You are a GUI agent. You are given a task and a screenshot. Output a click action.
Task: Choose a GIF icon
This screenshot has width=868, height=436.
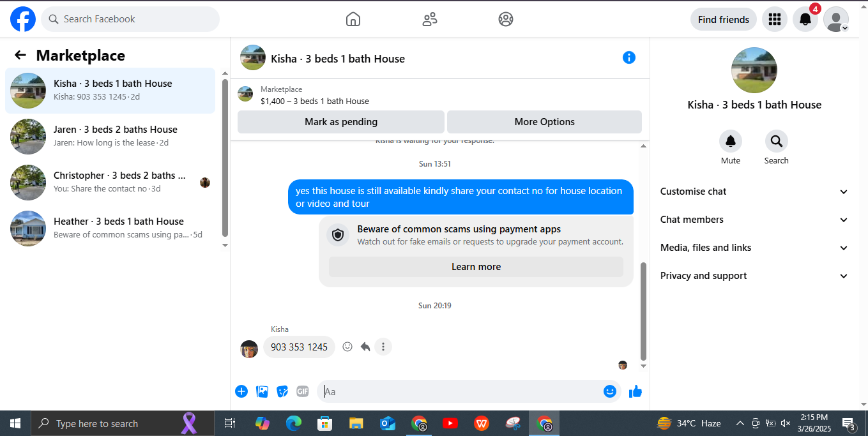tap(303, 391)
